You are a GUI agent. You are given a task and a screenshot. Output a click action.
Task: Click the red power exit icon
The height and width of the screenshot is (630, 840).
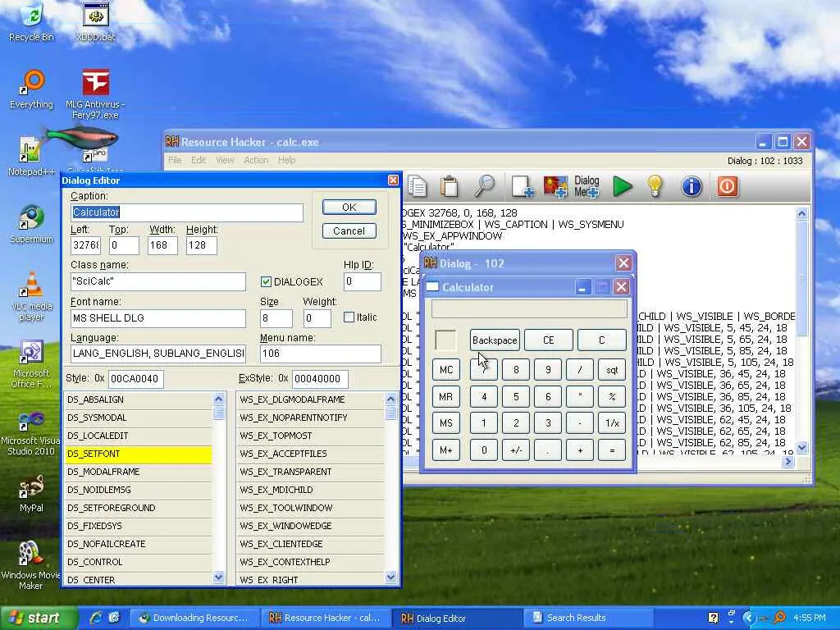727,186
